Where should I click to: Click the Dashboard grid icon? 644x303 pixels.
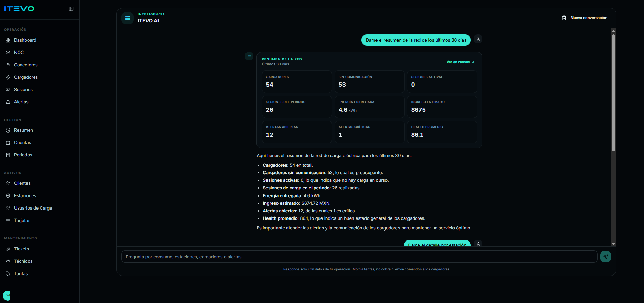click(8, 40)
